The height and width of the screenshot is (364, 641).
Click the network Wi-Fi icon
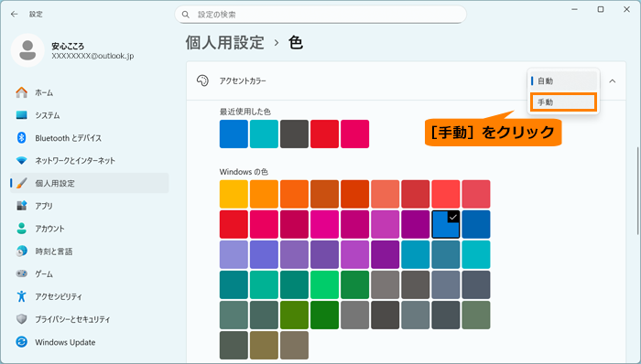coord(22,160)
